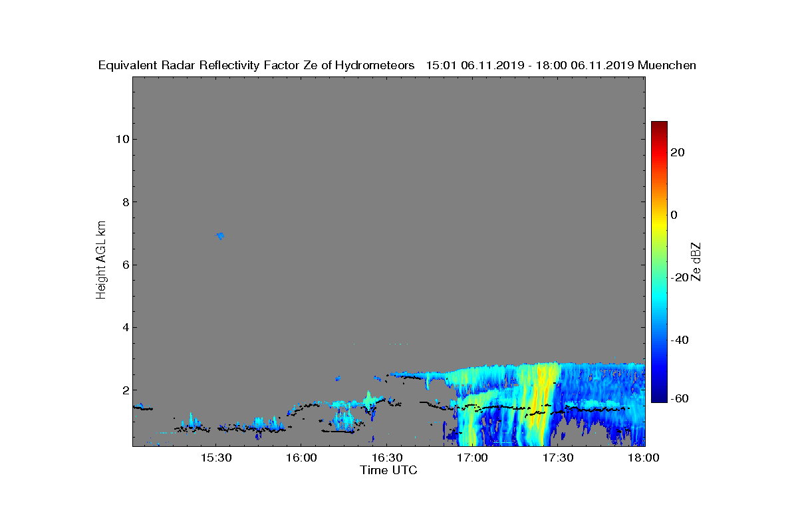Click the height tick label '8'
Screen dimensions: 798x532
point(124,202)
